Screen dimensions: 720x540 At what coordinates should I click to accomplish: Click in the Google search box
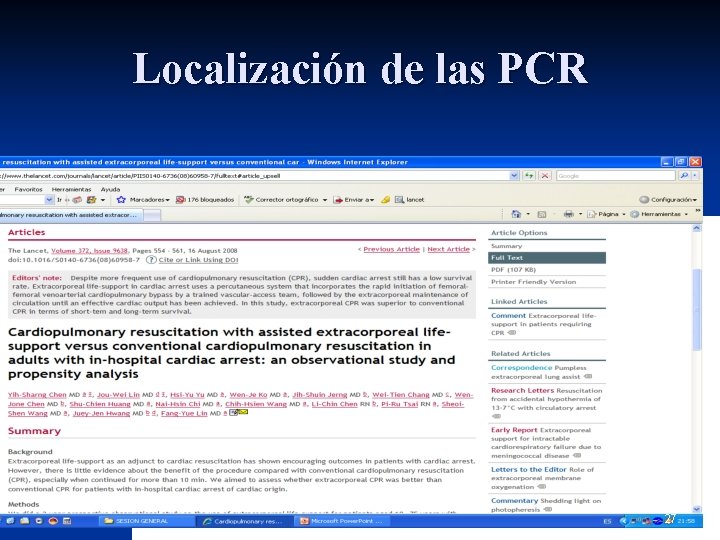click(x=615, y=175)
